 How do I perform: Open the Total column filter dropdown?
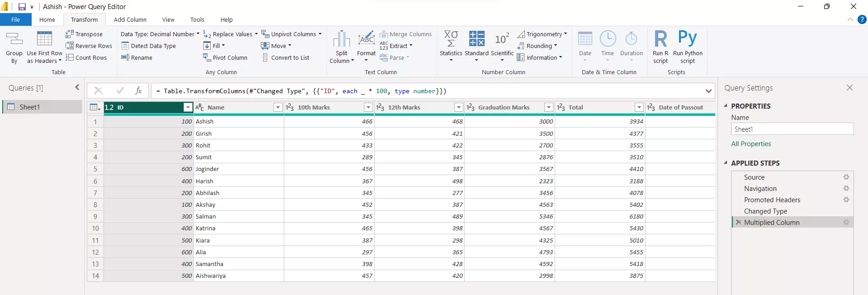pyautogui.click(x=639, y=107)
